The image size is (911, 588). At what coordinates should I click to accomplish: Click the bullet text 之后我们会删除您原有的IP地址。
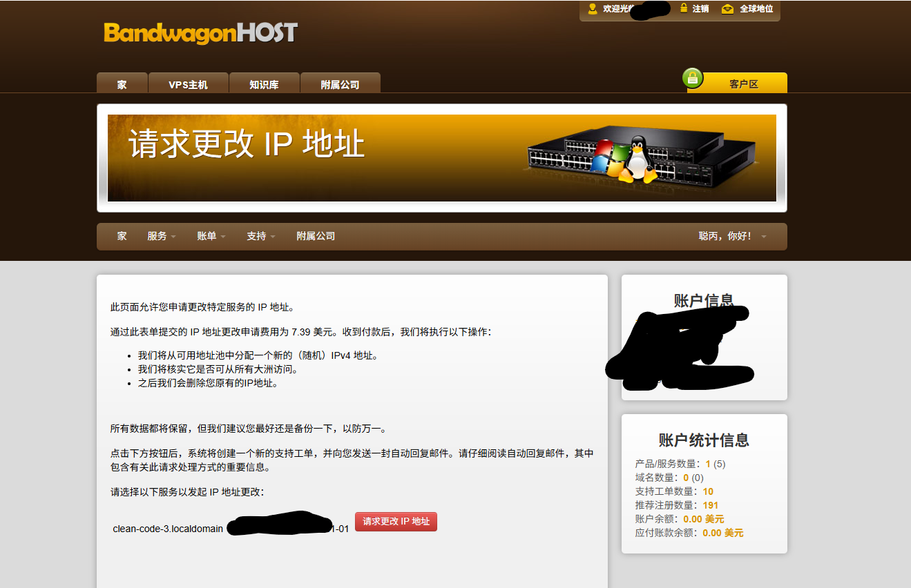209,383
